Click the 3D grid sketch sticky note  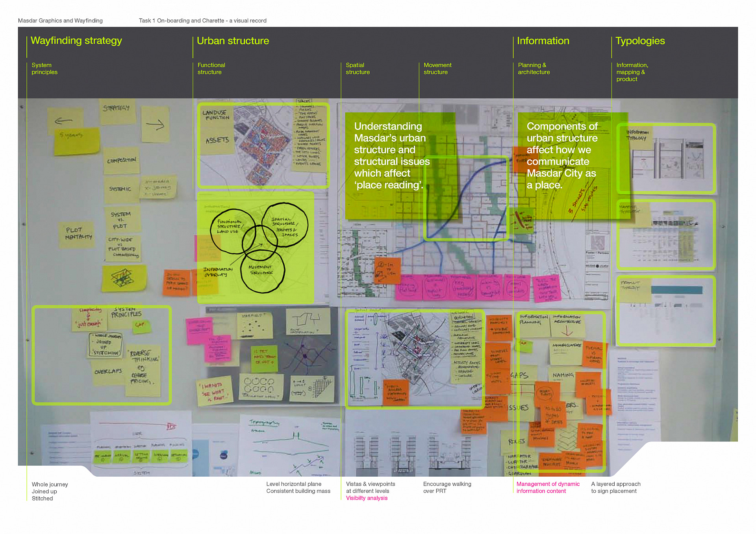(x=124, y=278)
